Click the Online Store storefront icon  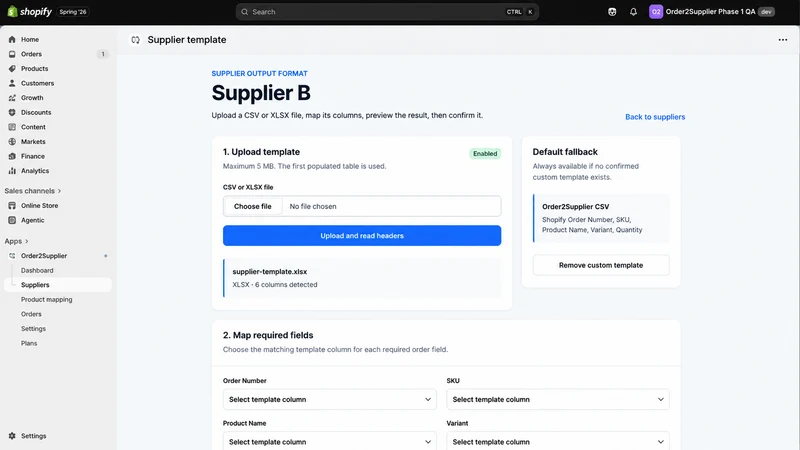pos(12,206)
